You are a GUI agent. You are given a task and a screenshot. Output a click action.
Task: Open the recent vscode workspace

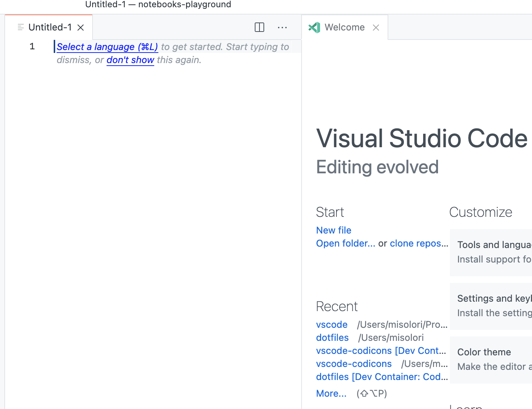point(332,325)
